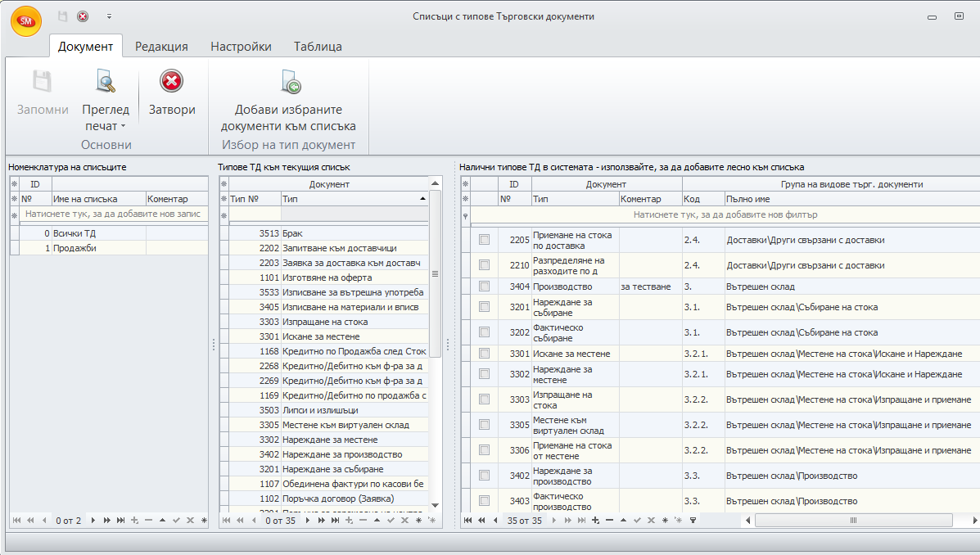The width and height of the screenshot is (980, 555).
Task: Go to next page in Номенклатура navigator
Action: 107,520
